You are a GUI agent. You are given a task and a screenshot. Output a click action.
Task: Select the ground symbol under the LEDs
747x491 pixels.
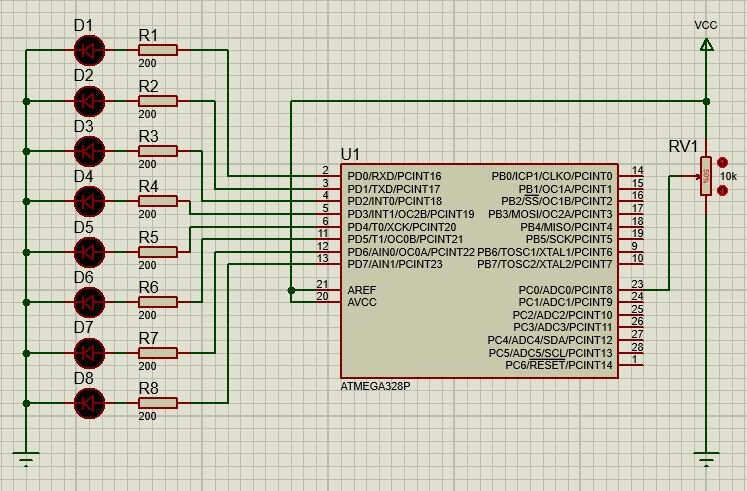pyautogui.click(x=26, y=459)
